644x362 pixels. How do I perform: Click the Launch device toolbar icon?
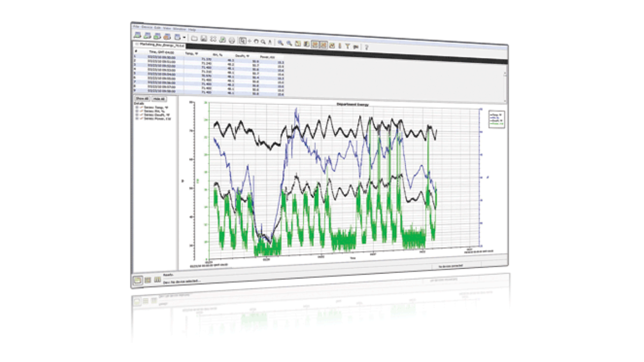coord(137,35)
